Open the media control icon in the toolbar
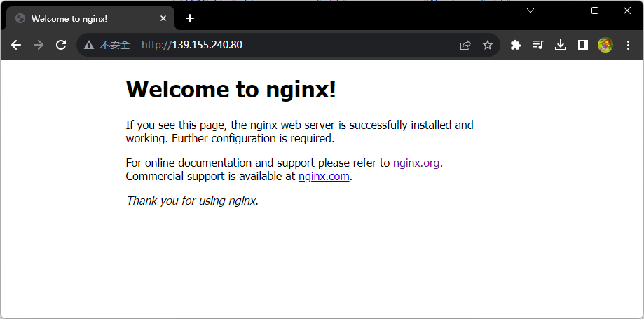 coord(537,45)
